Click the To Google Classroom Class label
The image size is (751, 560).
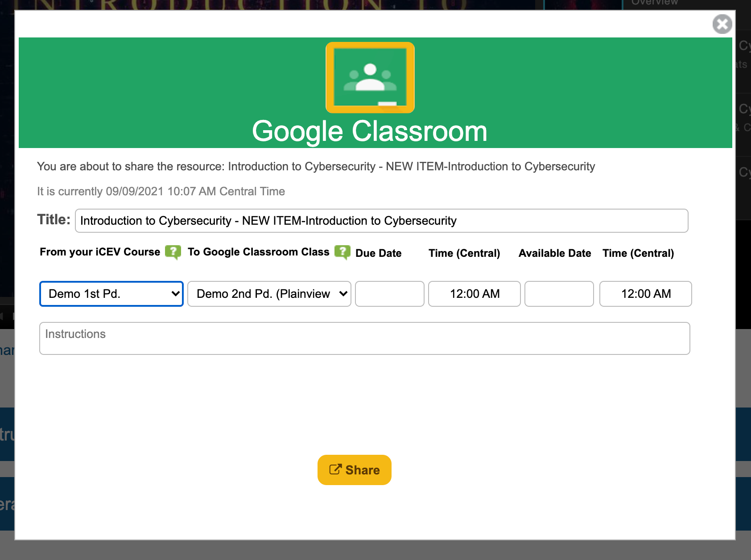(259, 252)
